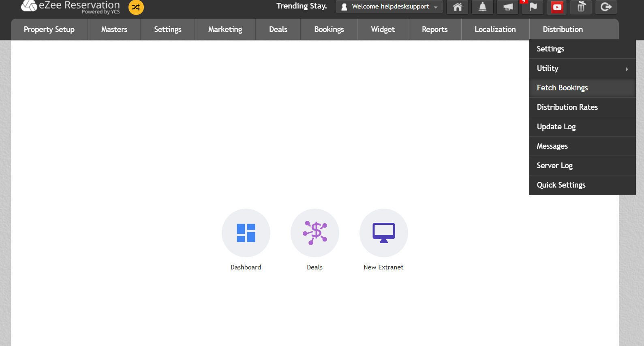This screenshot has height=346, width=644.
Task: Click the Trending Stay. property name
Action: pos(302,6)
